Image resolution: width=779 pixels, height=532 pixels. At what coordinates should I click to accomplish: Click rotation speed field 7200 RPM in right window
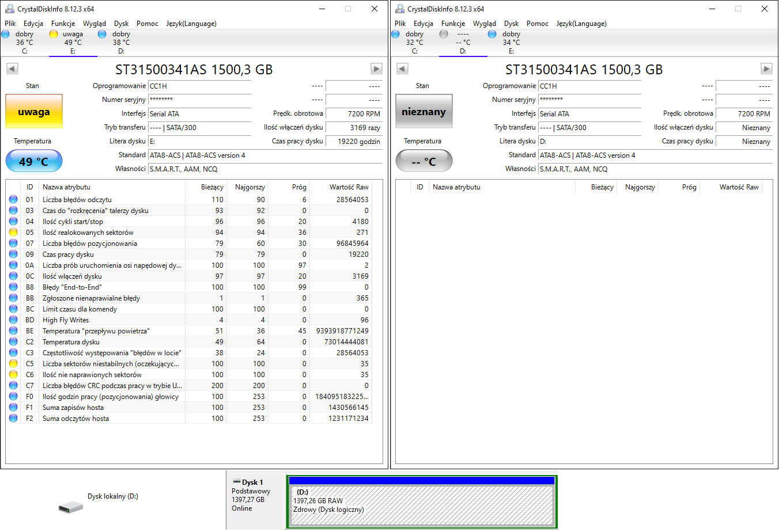[744, 114]
